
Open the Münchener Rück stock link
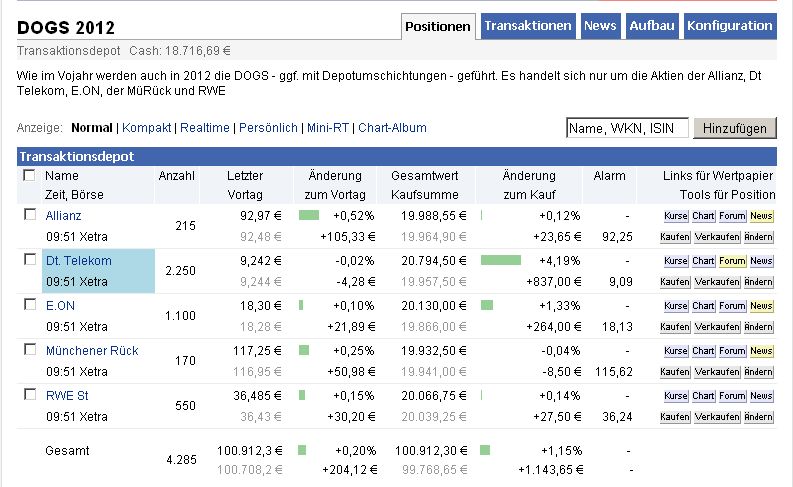pyautogui.click(x=92, y=351)
